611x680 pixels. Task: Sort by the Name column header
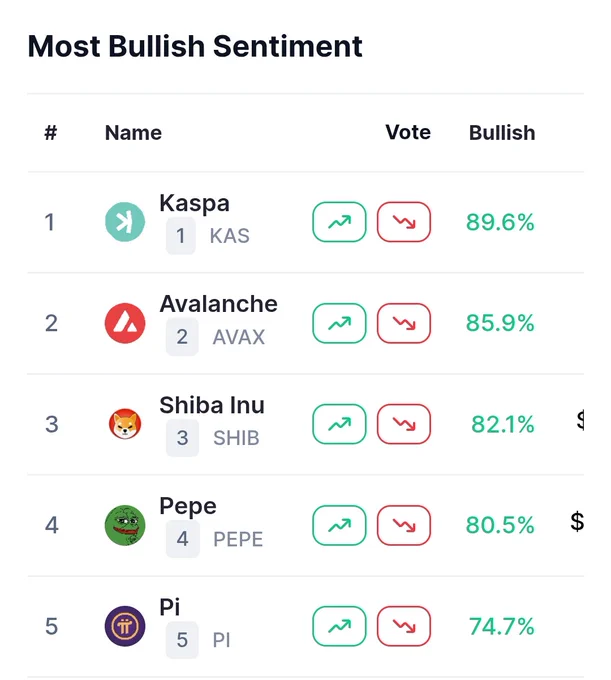[x=133, y=133]
